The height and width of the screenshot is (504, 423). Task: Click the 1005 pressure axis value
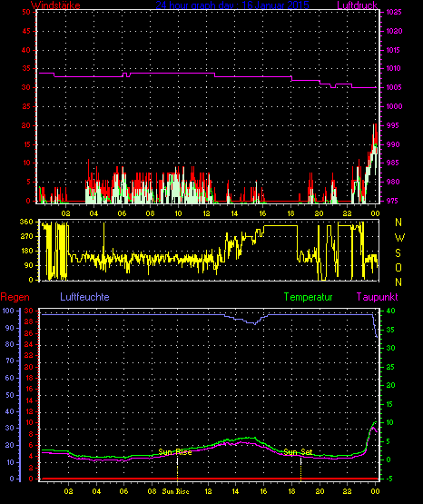[393, 87]
